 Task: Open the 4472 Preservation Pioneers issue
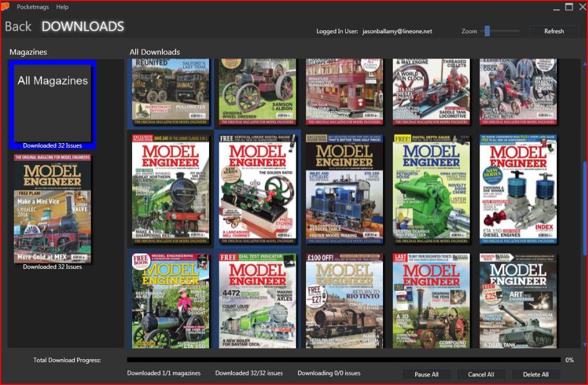pos(258,301)
